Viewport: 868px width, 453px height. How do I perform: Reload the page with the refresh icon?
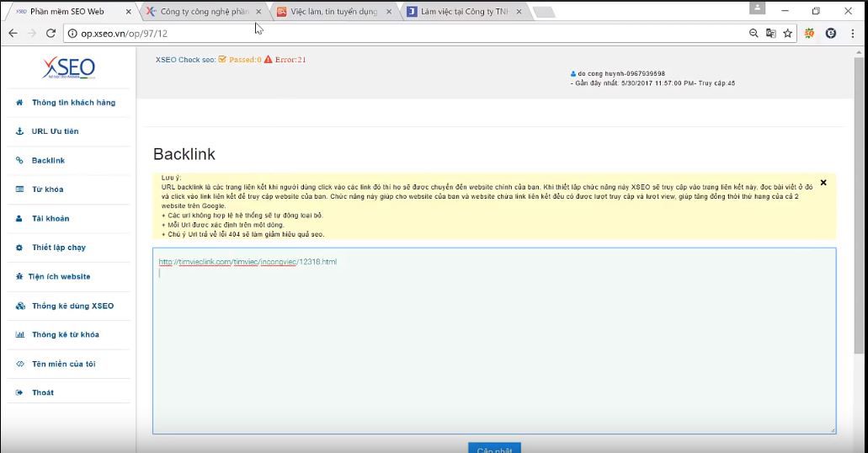pyautogui.click(x=51, y=33)
